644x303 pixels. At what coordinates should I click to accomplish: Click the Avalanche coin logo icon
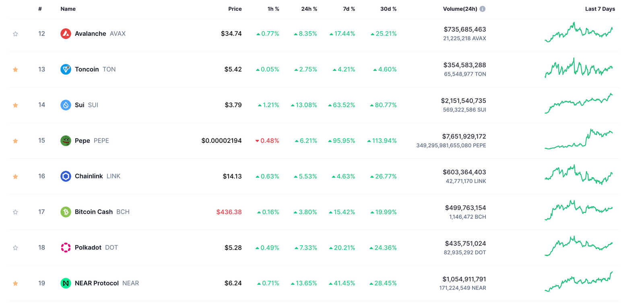66,34
